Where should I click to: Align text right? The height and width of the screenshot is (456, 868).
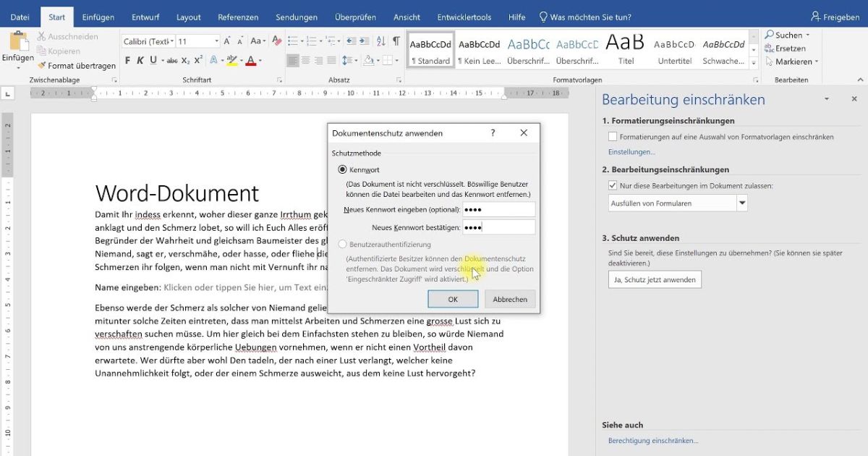coord(318,61)
